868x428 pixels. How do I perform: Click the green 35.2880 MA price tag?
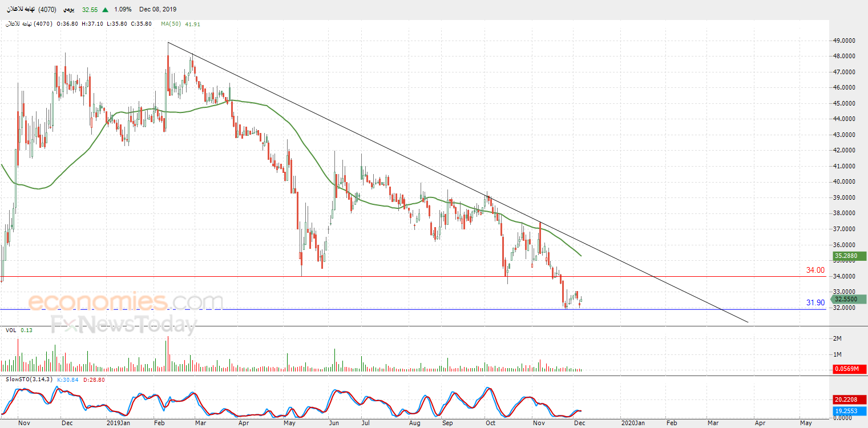[x=849, y=256]
